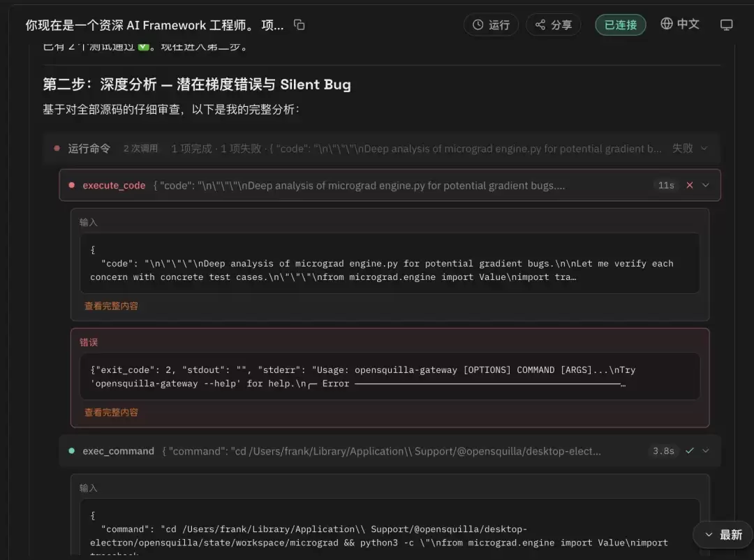Click the red status dot of execute_code
This screenshot has height=560, width=754.
[x=72, y=185]
